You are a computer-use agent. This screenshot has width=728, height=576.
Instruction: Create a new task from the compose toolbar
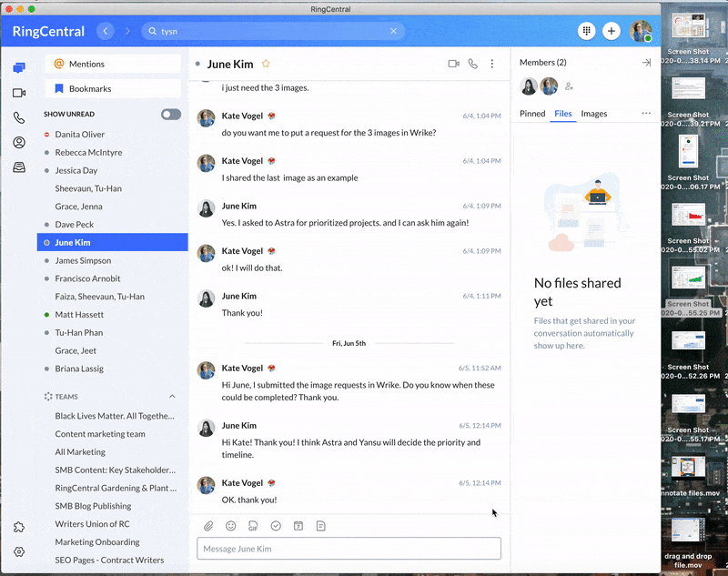[276, 526]
